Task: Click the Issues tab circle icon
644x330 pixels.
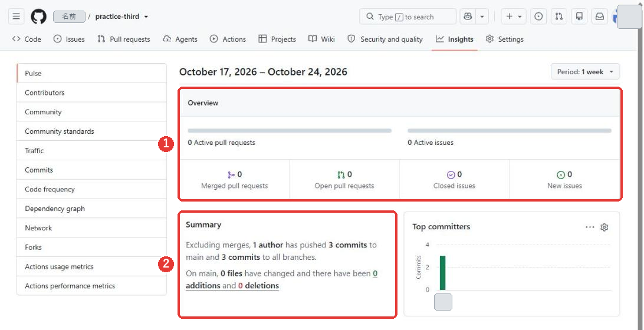Action: [58, 39]
